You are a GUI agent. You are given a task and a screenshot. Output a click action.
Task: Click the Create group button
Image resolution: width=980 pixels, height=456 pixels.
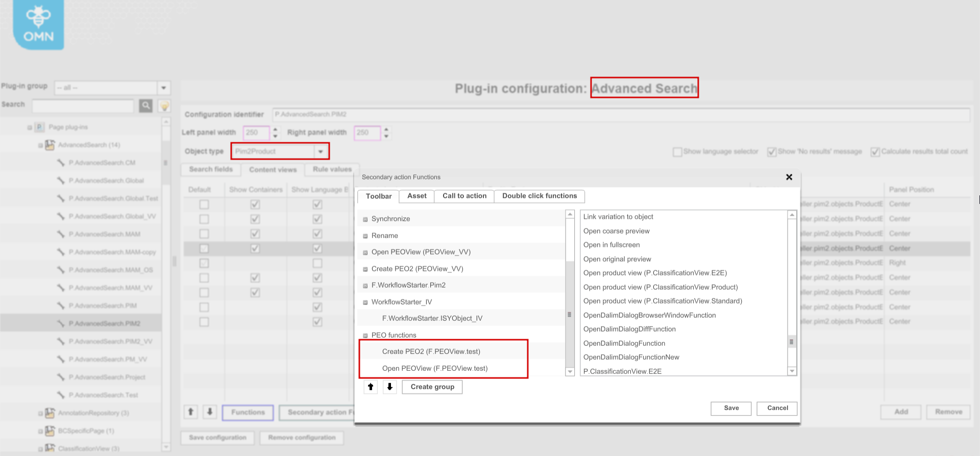click(x=432, y=387)
